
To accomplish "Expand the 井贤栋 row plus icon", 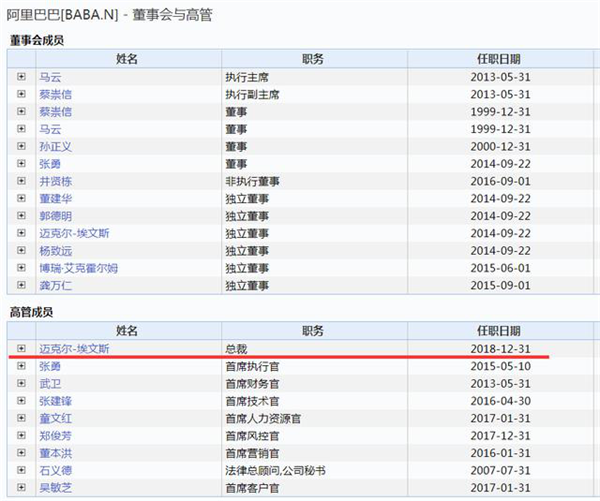I will 21,181.
